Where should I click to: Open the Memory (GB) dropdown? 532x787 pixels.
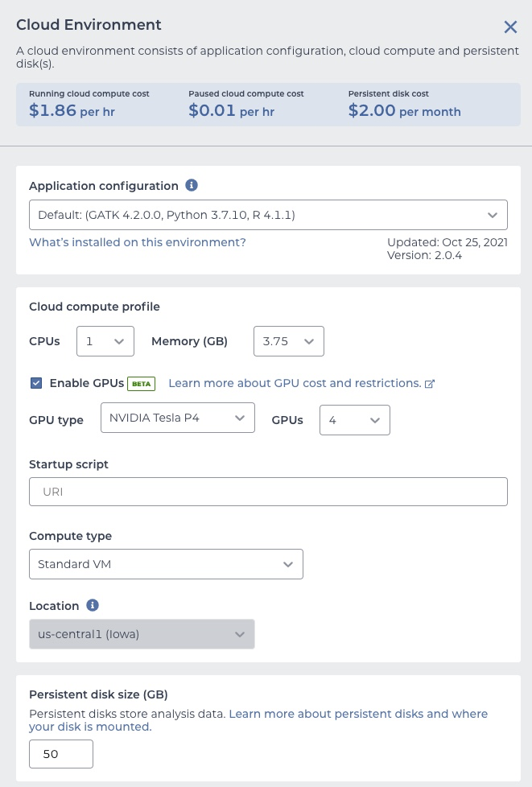pyautogui.click(x=288, y=341)
